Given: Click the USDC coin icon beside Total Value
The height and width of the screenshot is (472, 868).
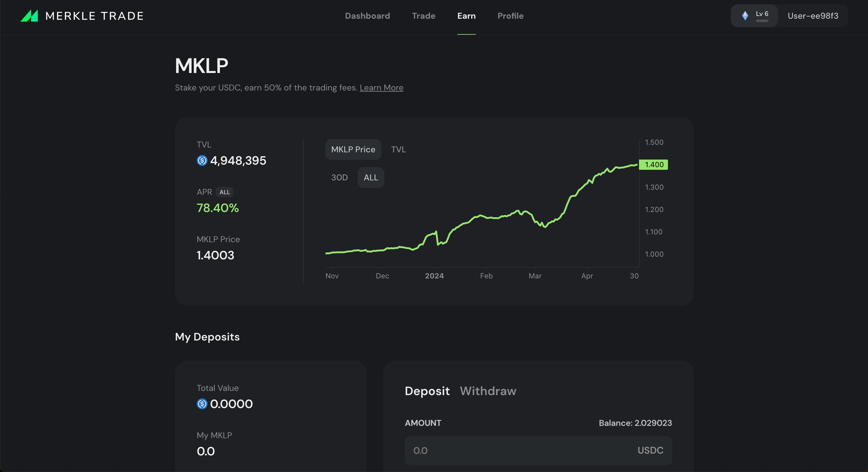Looking at the screenshot, I should tap(202, 404).
